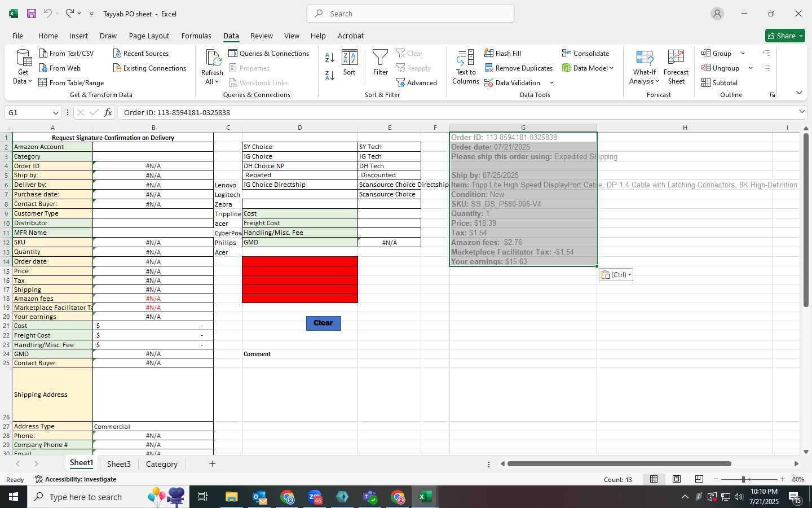
Task: Expand the Group dropdown arrow
Action: click(743, 53)
